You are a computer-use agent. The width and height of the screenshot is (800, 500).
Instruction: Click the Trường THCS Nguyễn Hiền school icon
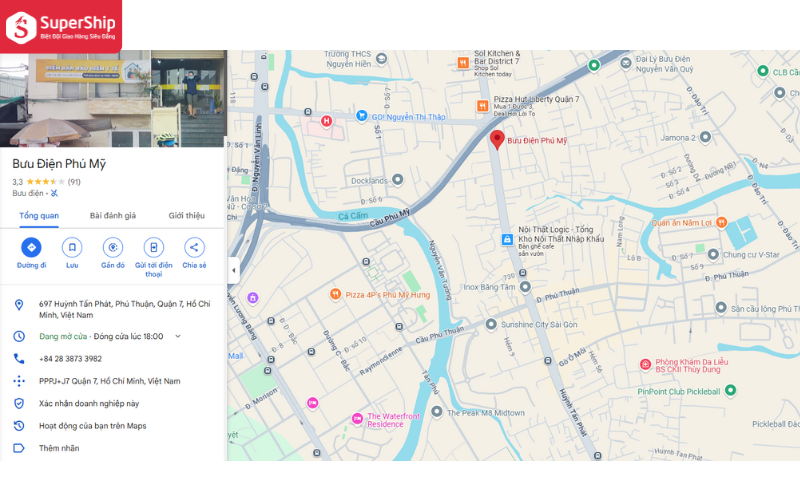point(381,59)
